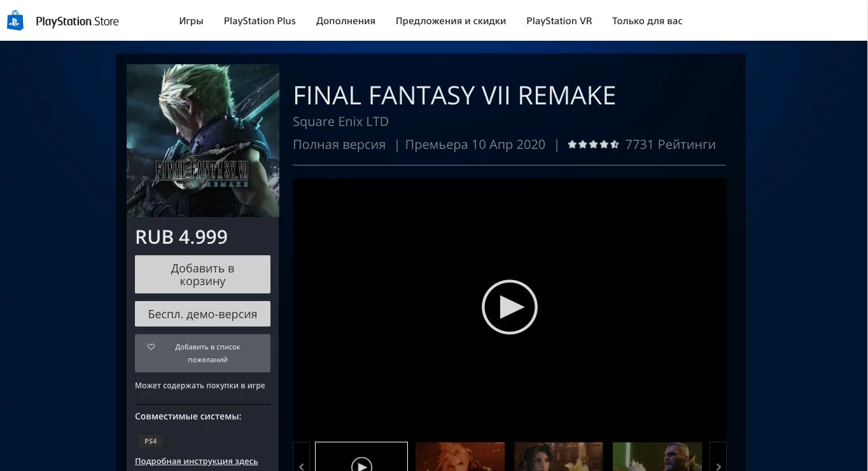Screen dimensions: 868x471
Task: Click the PS4 platform badge
Action: click(x=151, y=441)
